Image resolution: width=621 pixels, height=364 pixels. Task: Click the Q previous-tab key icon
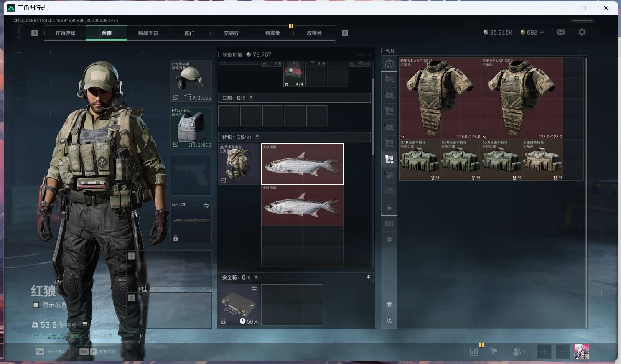[x=35, y=33]
